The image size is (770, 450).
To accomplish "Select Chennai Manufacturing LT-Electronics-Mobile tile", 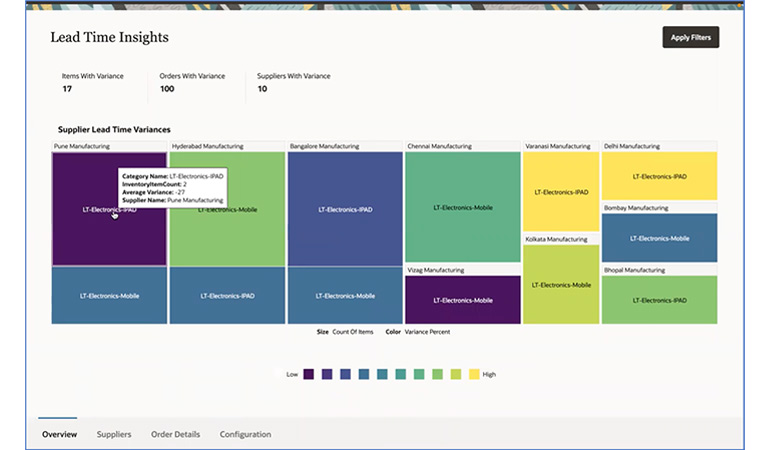I will tap(462, 207).
